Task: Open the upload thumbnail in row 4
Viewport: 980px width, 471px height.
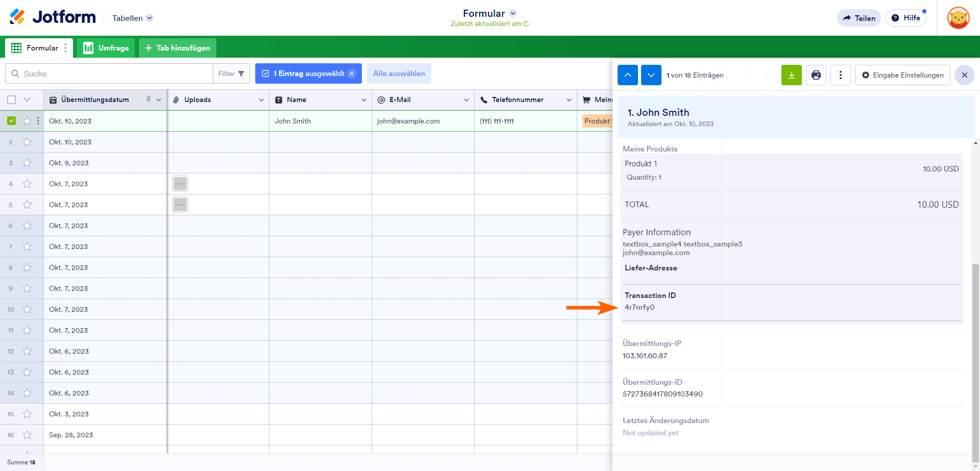Action: [x=180, y=184]
